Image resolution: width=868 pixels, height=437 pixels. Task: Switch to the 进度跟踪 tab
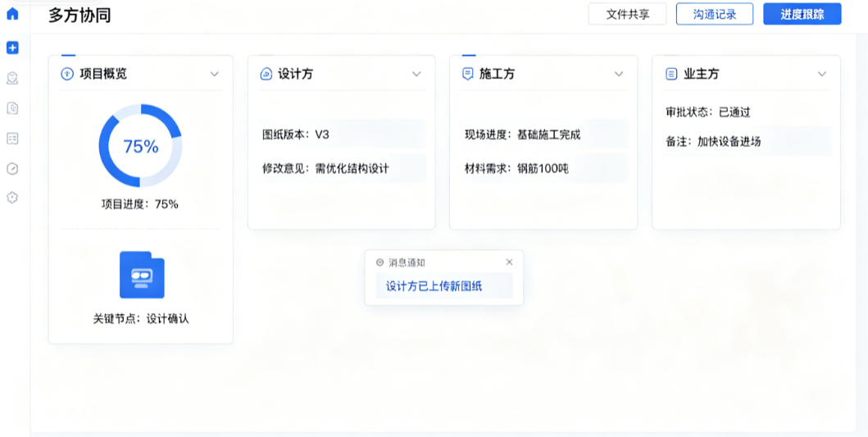pyautogui.click(x=802, y=14)
